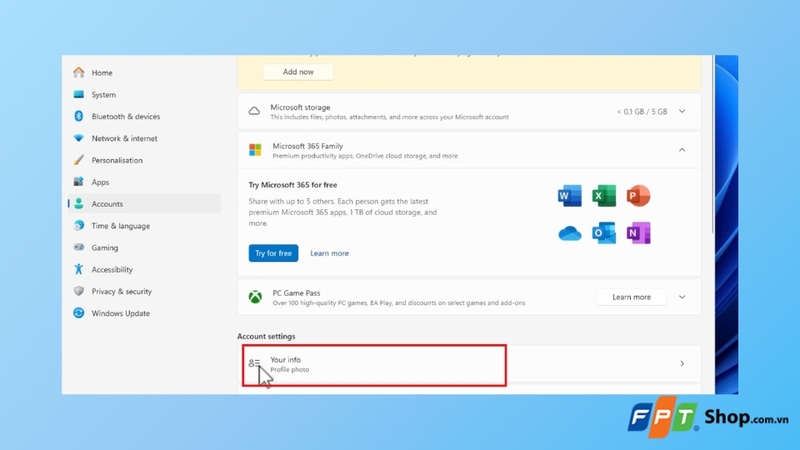Click the Microsoft storage cloud icon
Image resolution: width=800 pixels, height=450 pixels.
(x=254, y=111)
